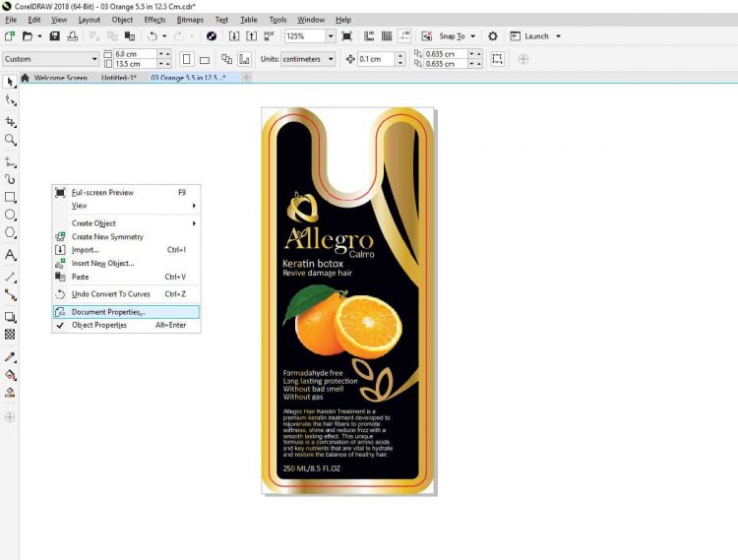Viewport: 738px width, 560px height.
Task: Toggle Show Grid button
Action: point(387,36)
